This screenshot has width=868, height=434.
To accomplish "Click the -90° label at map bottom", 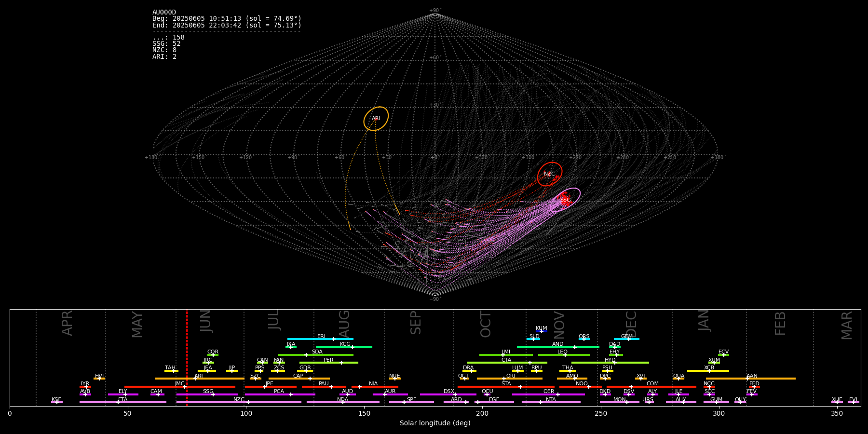I will 434,299.
